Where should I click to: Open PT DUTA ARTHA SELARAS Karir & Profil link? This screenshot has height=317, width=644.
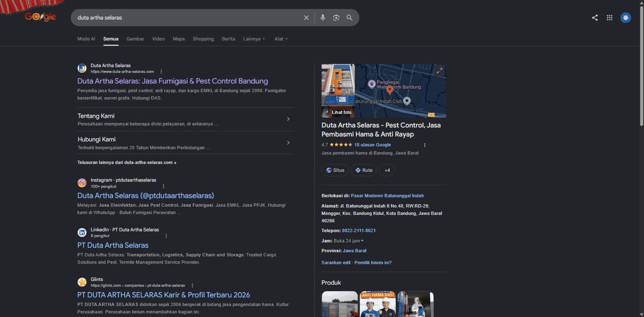coord(163,295)
